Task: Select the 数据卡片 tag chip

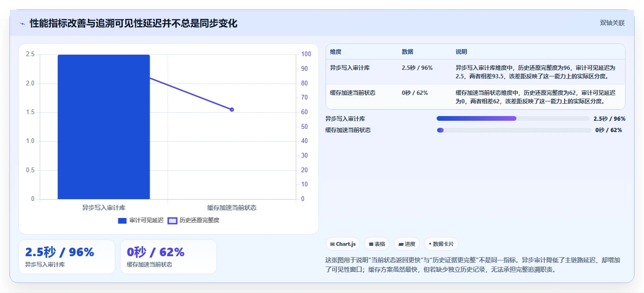Action: 441,244
